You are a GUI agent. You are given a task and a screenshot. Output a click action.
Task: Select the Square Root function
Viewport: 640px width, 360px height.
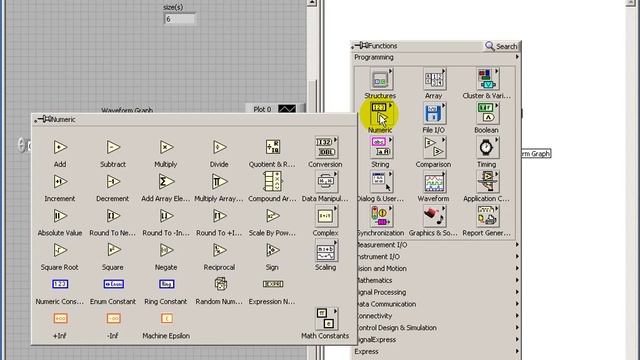point(60,250)
